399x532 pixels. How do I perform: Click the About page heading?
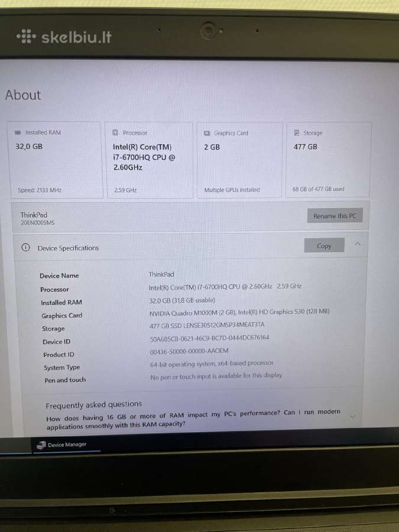click(23, 95)
